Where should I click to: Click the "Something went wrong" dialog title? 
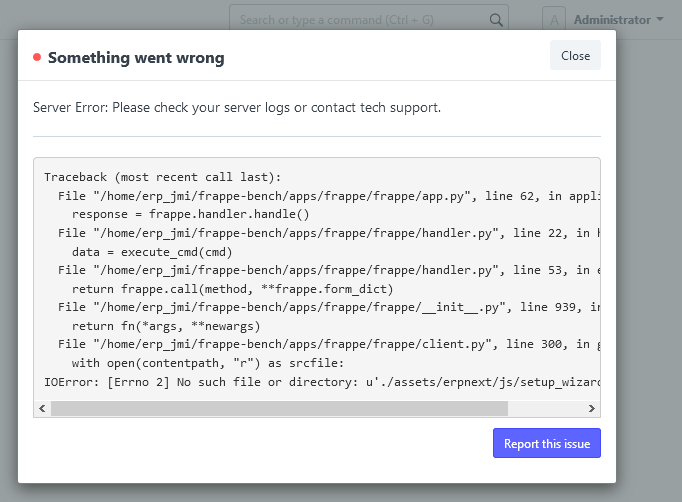tap(136, 57)
